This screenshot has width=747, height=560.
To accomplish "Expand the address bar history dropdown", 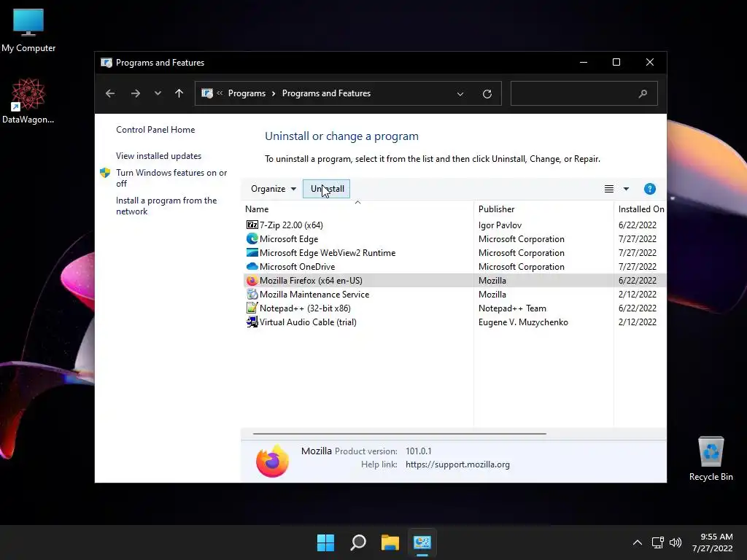I will tap(460, 94).
